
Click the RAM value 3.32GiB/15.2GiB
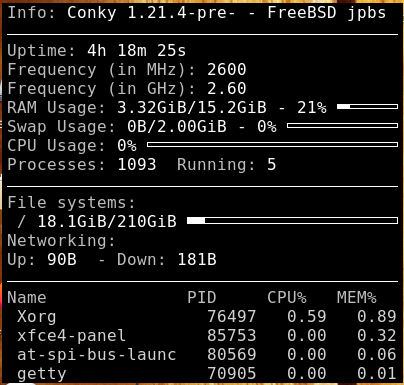(192, 108)
